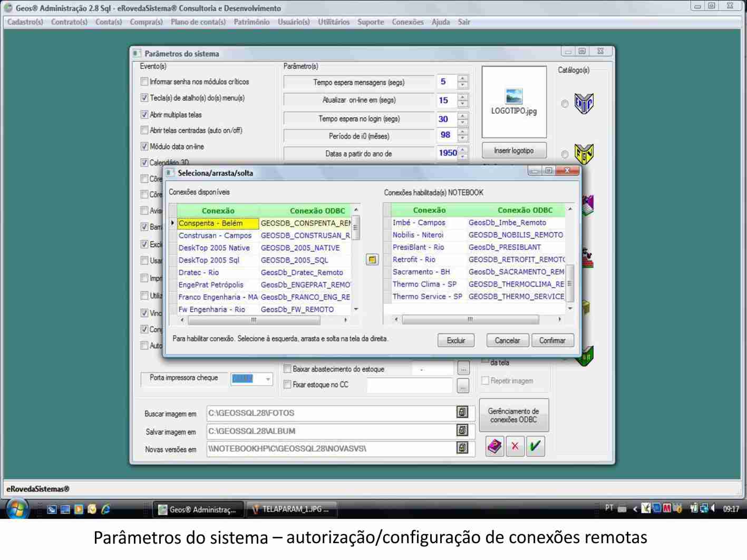Check Fixar estoque no CC
This screenshot has height=560, width=747.
point(287,385)
